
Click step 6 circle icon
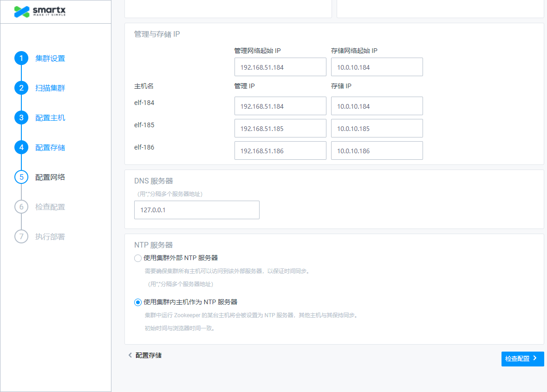tap(21, 207)
